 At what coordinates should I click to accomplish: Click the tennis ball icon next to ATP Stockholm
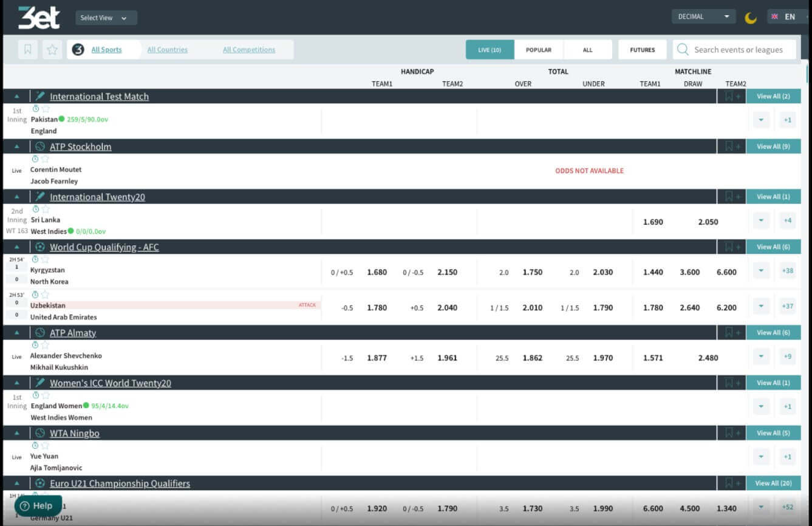[39, 146]
